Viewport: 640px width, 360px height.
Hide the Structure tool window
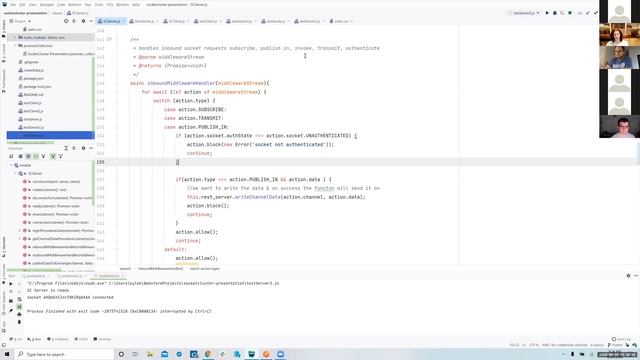[x=91, y=148]
